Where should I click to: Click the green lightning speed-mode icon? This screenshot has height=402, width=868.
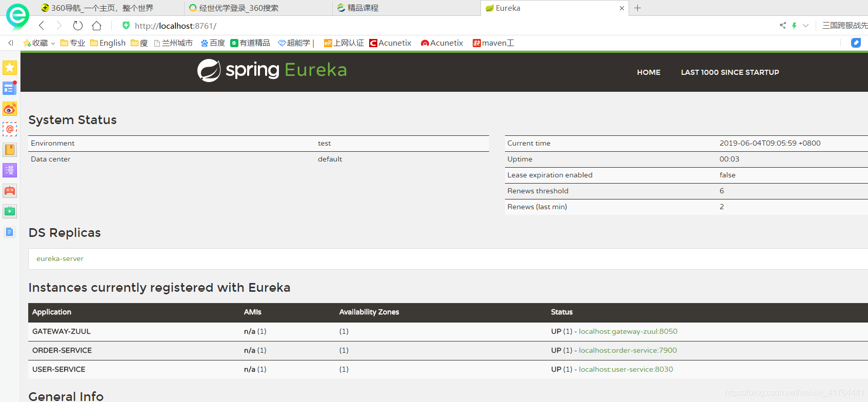click(794, 25)
